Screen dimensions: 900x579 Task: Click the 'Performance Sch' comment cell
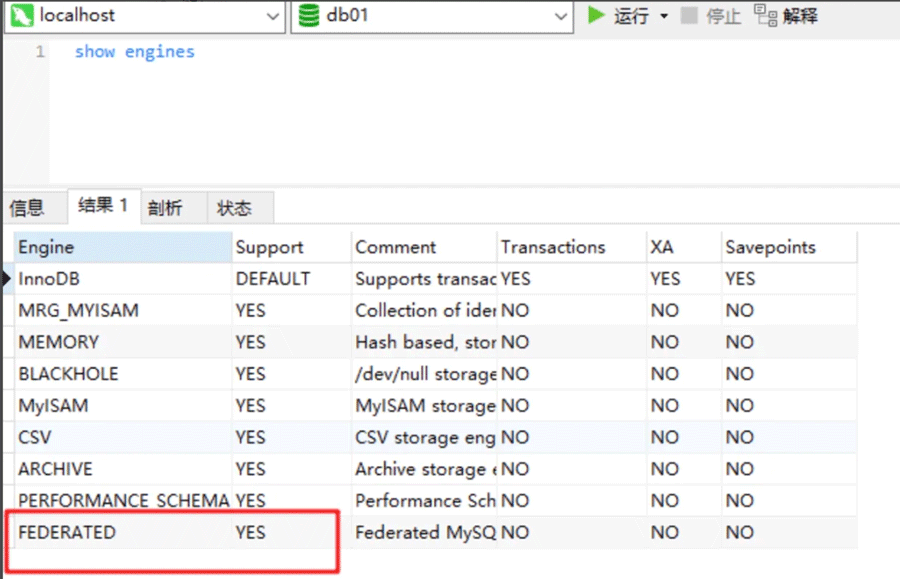click(424, 500)
